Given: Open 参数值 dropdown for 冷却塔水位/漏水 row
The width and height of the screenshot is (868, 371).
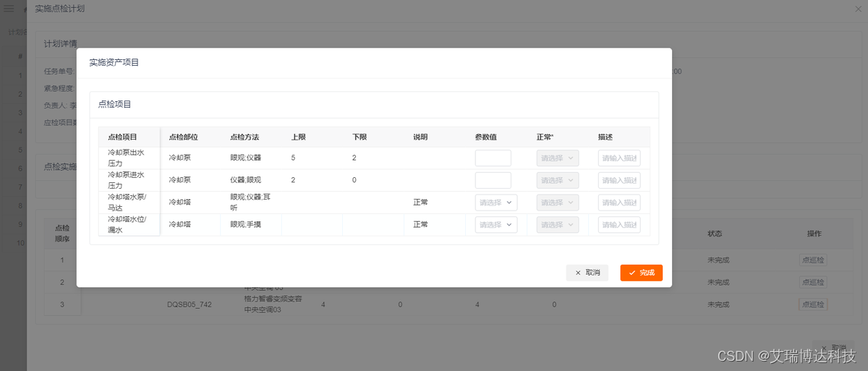Looking at the screenshot, I should (496, 225).
